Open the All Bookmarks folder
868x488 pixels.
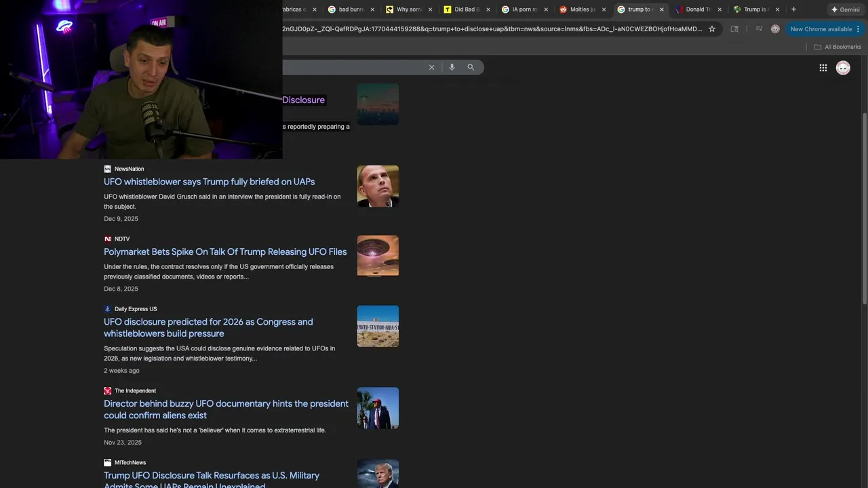point(837,47)
